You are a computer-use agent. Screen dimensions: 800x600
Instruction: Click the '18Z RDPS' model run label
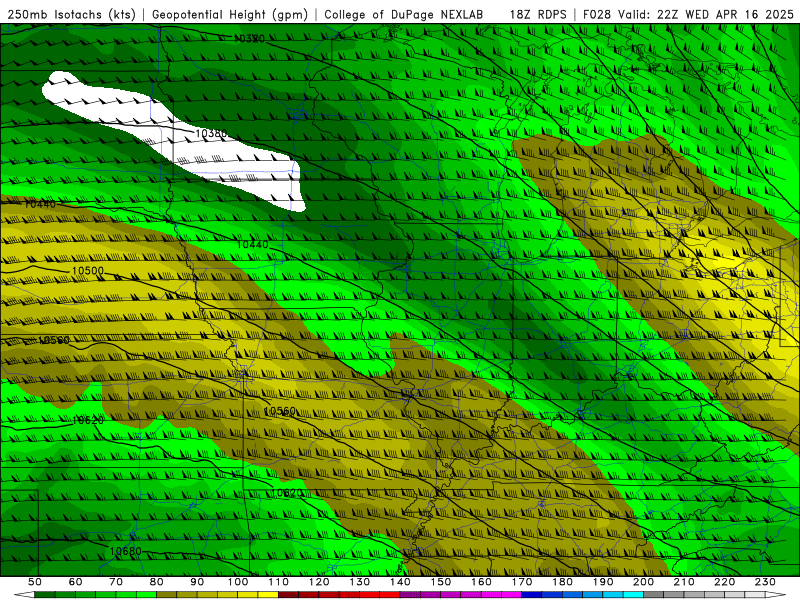[x=538, y=14]
